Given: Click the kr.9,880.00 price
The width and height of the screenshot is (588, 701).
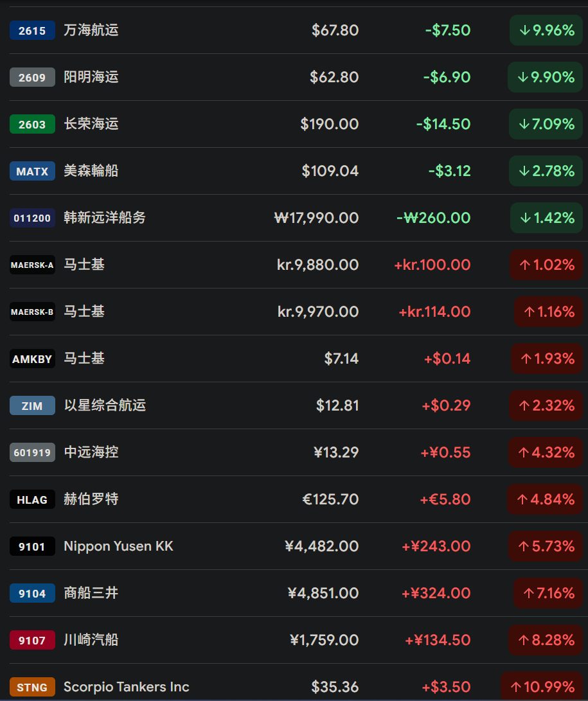Looking at the screenshot, I should (318, 265).
